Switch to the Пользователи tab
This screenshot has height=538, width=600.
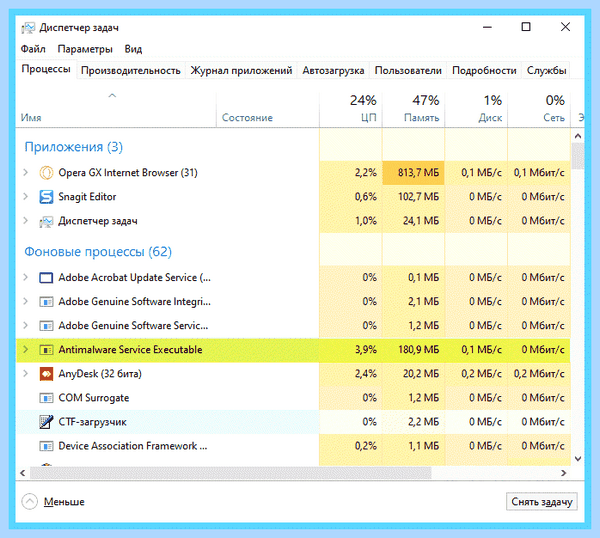pyautogui.click(x=408, y=70)
